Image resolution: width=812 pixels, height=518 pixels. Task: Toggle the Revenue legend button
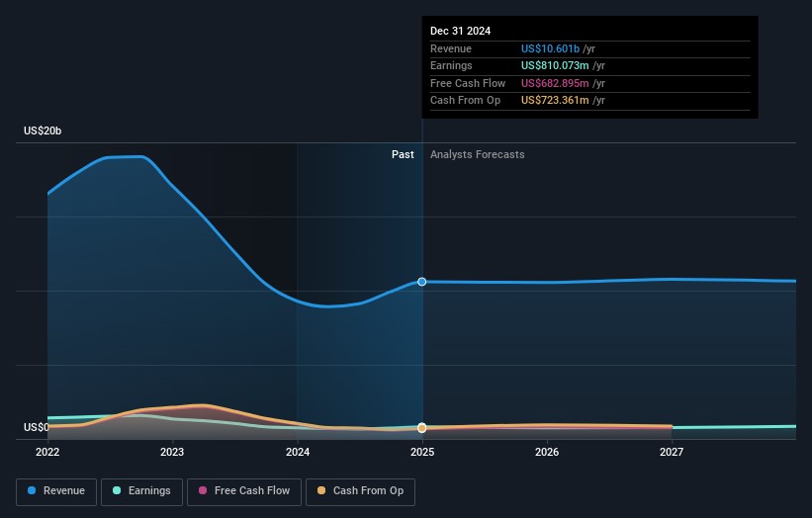click(56, 491)
